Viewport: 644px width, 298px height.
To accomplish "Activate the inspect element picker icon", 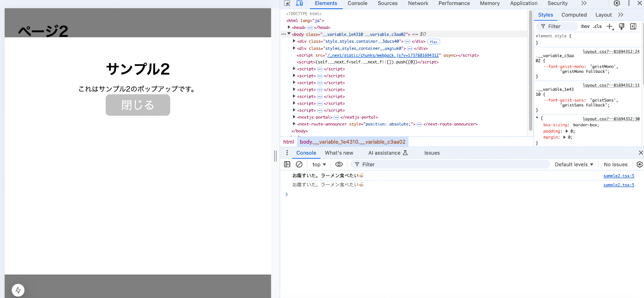I will (x=287, y=3).
